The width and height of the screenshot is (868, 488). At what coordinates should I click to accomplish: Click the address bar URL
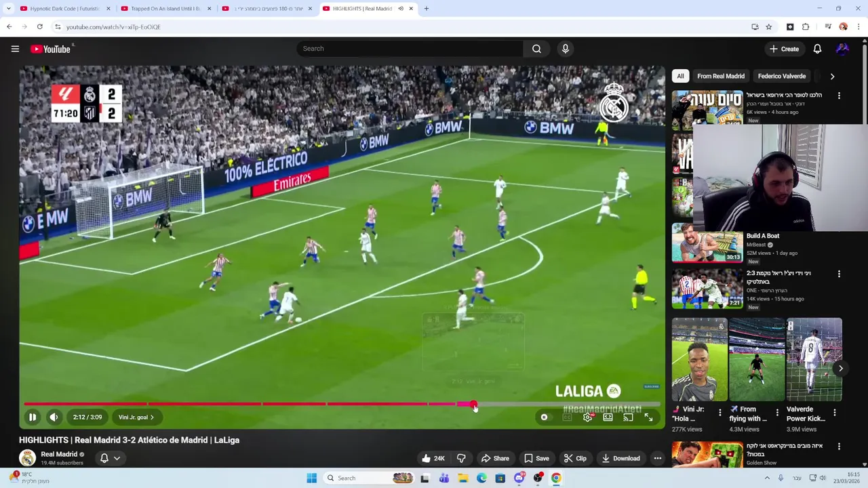pyautogui.click(x=113, y=27)
